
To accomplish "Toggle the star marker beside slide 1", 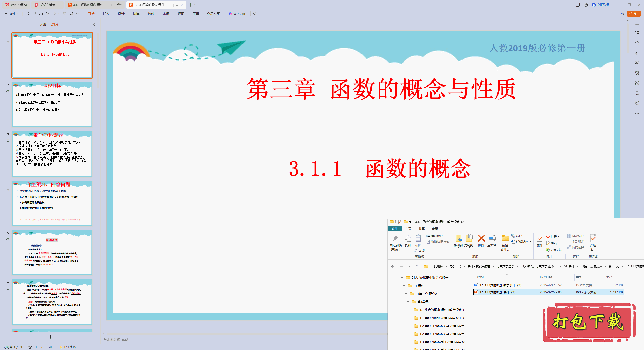I will [8, 42].
